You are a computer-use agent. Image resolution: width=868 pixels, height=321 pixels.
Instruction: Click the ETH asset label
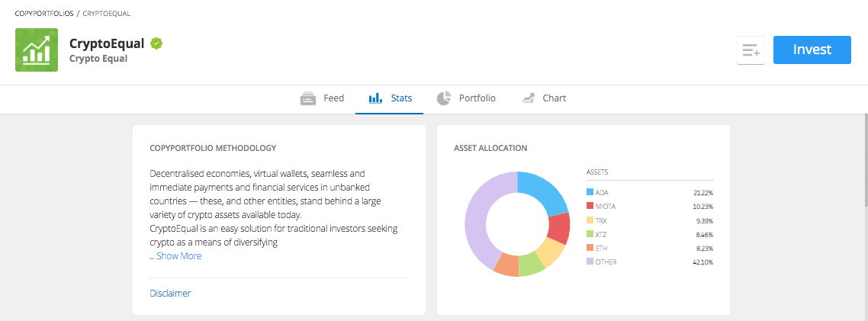(600, 248)
